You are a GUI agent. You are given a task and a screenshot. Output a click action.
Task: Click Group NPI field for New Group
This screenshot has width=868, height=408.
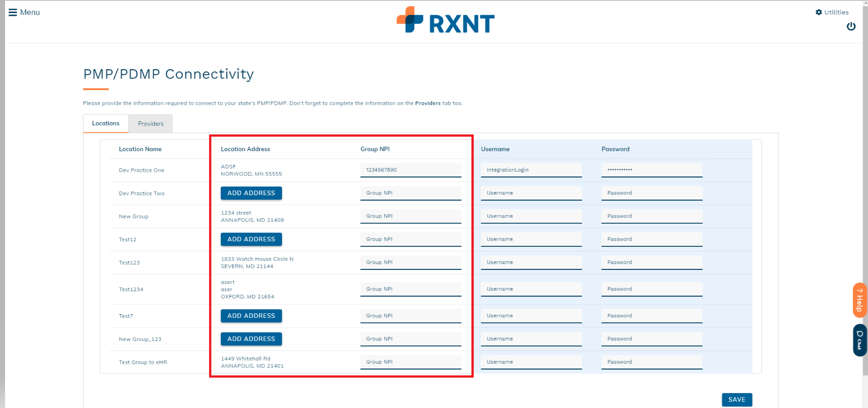pos(410,216)
